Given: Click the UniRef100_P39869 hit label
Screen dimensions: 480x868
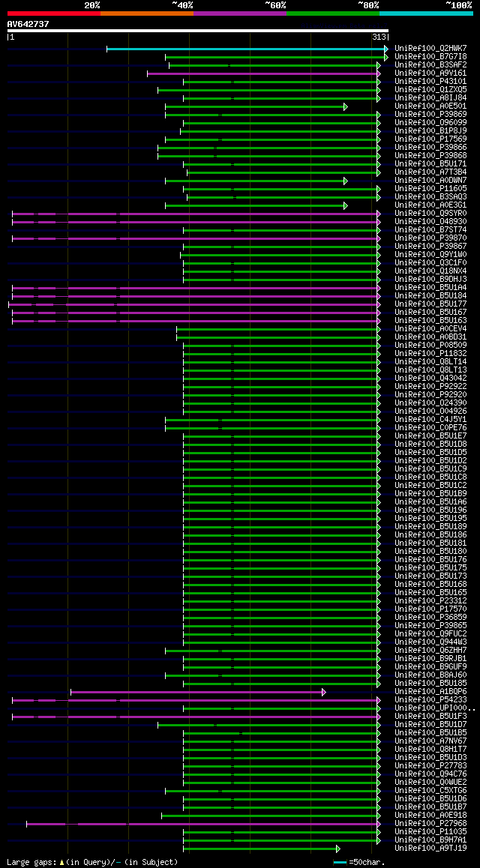Looking at the screenshot, I should point(430,115).
